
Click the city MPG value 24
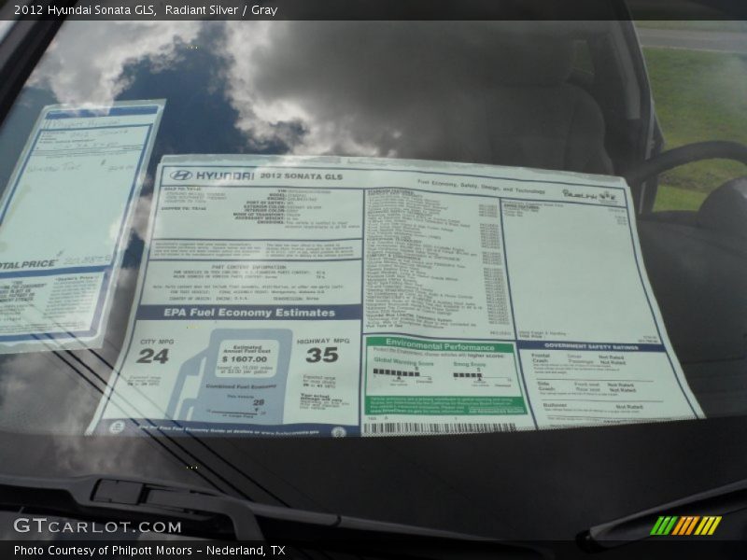pos(152,357)
